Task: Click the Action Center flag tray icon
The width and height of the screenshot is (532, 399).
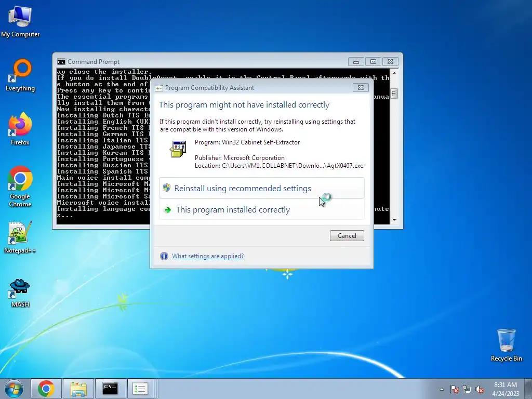Action: coord(455,390)
